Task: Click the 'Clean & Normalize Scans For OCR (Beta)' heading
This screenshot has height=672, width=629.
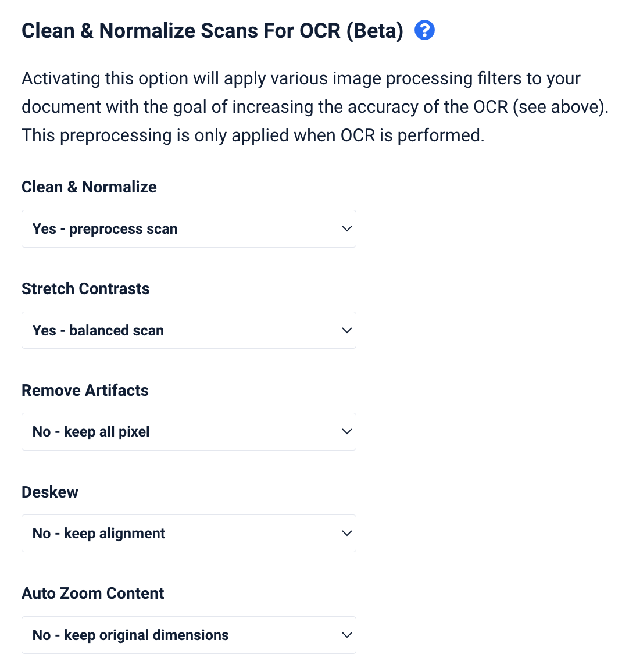Action: coord(213,31)
